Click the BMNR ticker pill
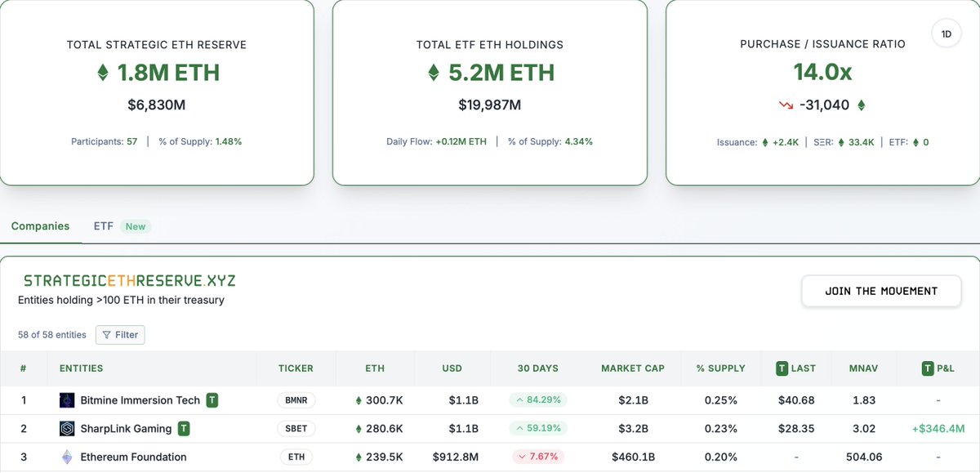 tap(296, 401)
